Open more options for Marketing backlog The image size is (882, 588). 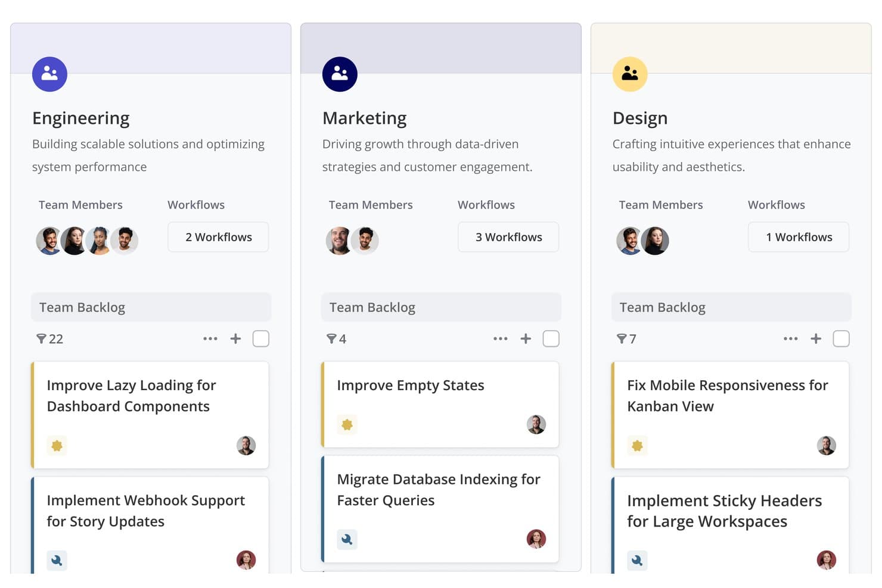tap(501, 338)
